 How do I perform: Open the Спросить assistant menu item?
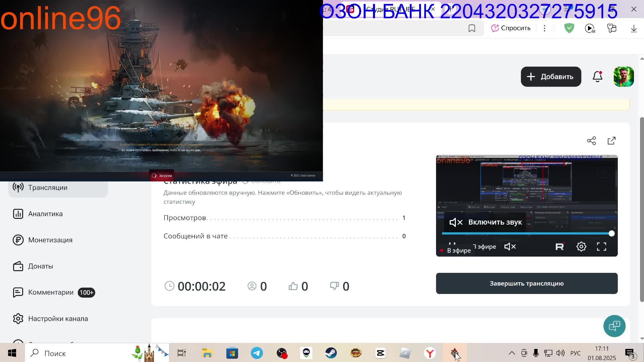tap(511, 28)
